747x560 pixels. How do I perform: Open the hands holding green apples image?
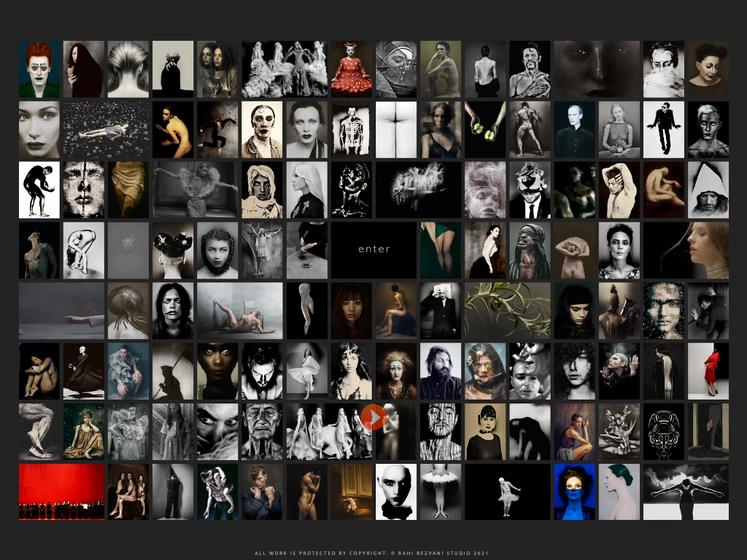point(484,130)
